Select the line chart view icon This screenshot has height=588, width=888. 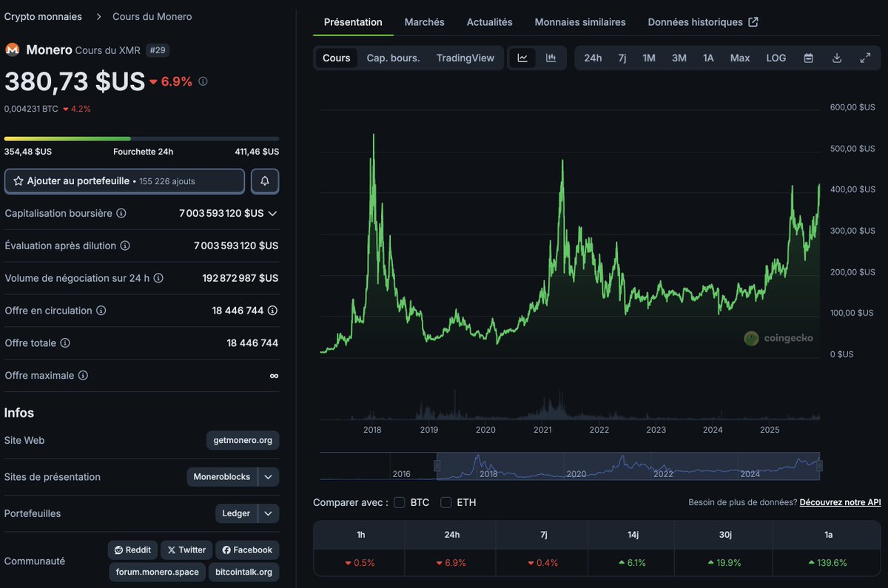[x=523, y=57]
